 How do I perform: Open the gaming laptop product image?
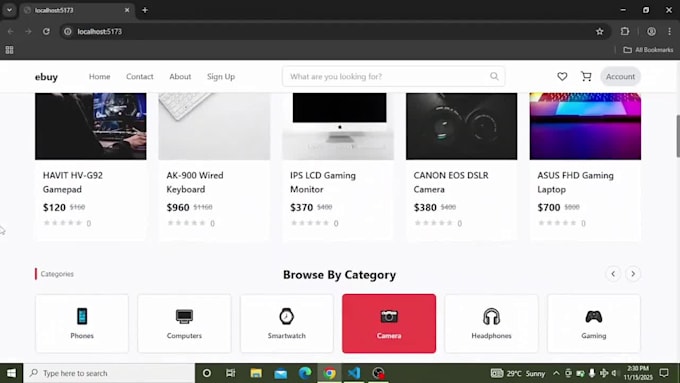585,126
